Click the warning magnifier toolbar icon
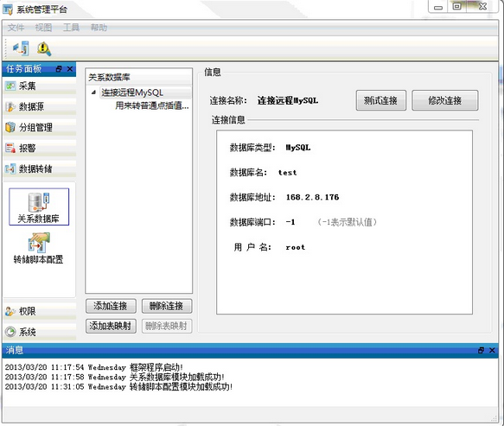Viewport: 504px width, 426px height. 44,49
